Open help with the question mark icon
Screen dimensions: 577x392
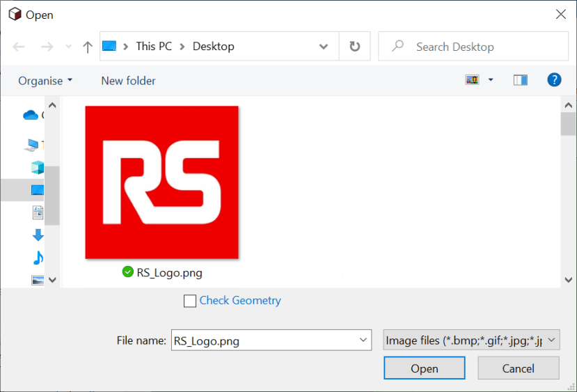click(x=554, y=80)
